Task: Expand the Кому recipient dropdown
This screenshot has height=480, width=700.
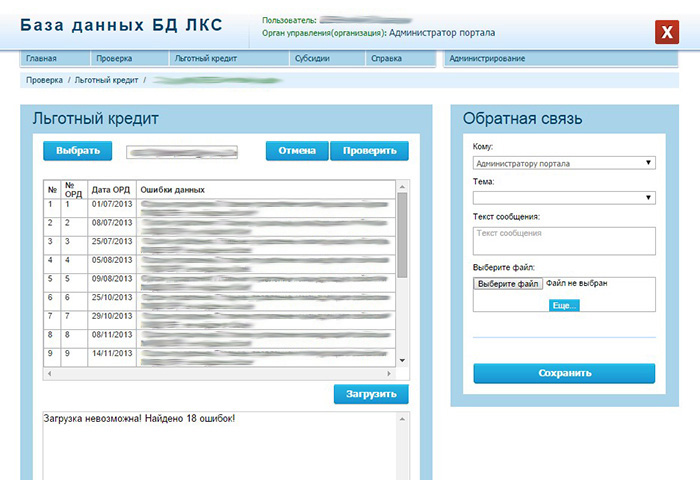Action: tap(564, 162)
